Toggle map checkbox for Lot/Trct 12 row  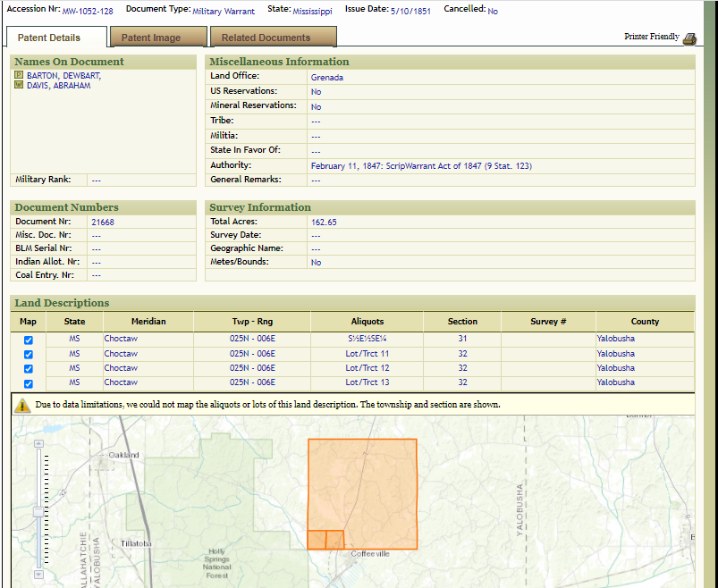[29, 369]
